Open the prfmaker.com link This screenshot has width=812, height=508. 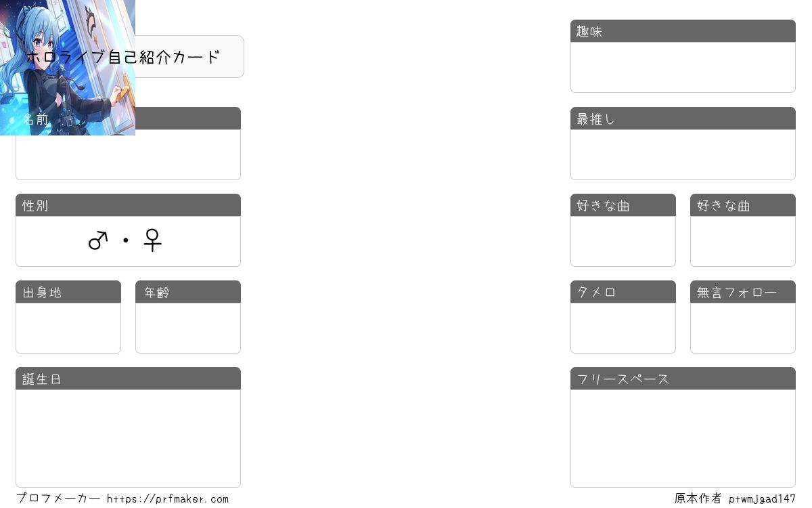[168, 499]
